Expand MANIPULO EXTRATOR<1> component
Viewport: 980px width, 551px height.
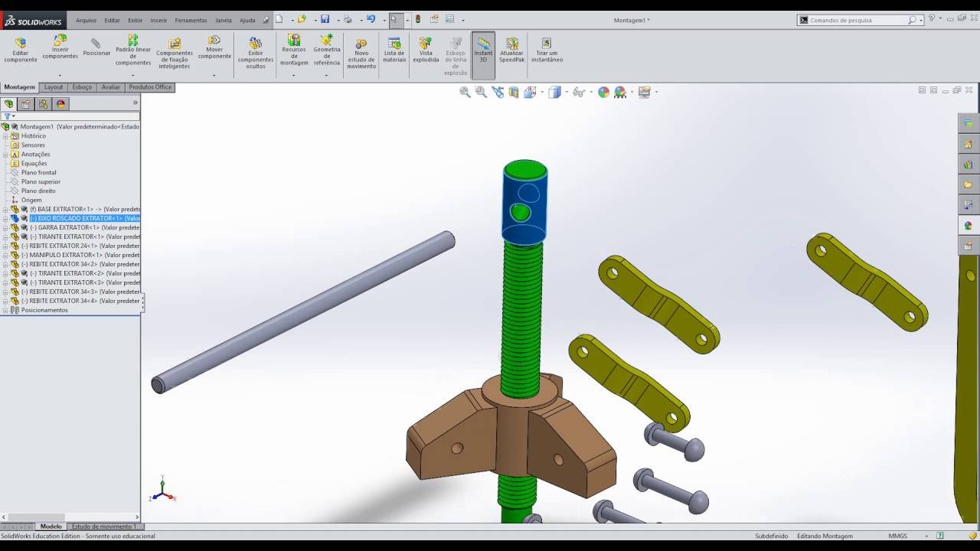point(5,255)
